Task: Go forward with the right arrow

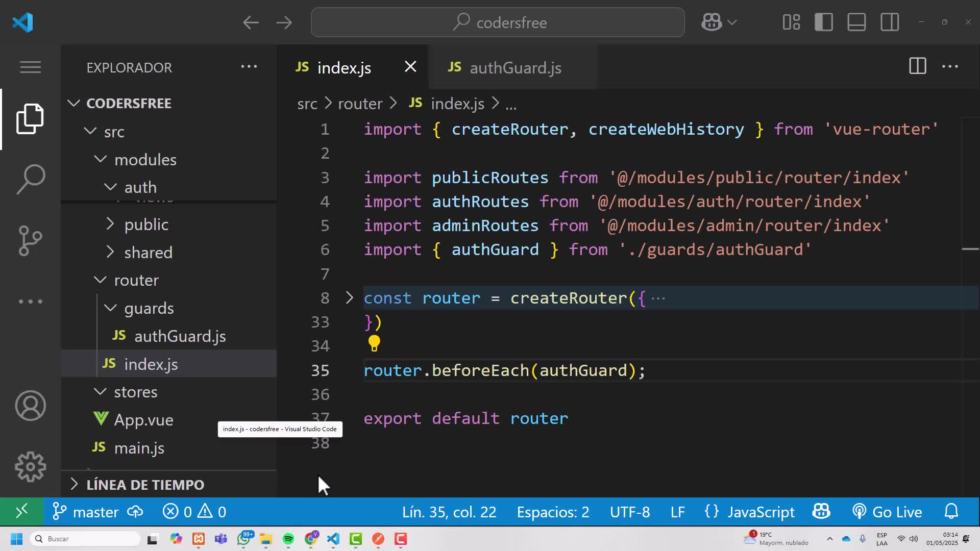Action: [284, 22]
